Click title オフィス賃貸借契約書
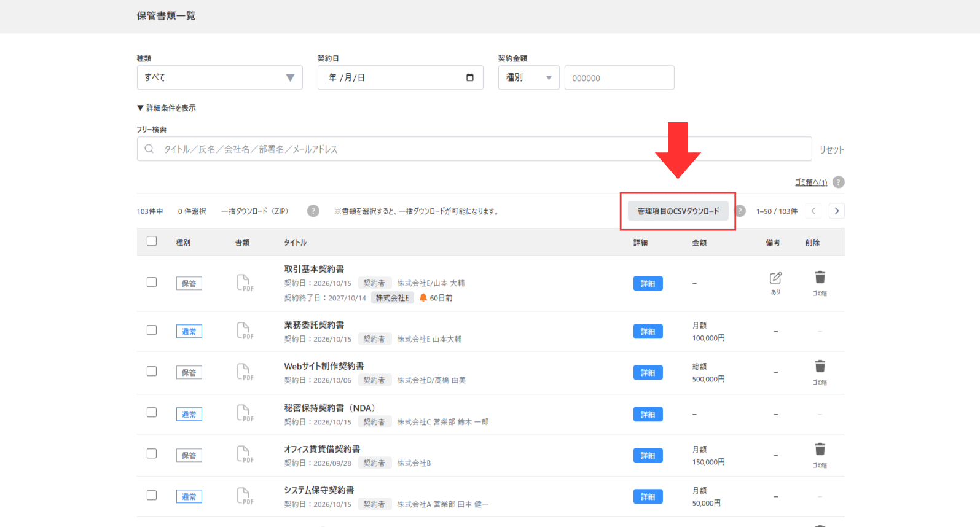Screen dimensions: 980x527 click(322, 449)
